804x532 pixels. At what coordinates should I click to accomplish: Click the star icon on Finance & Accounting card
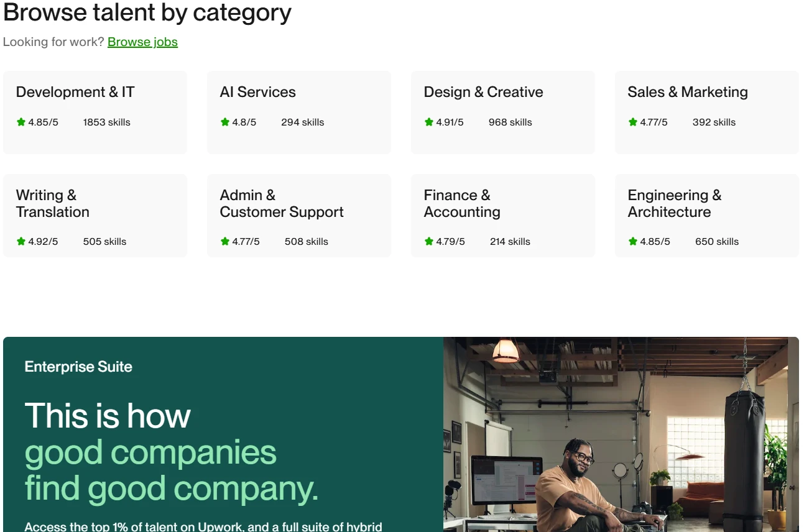click(428, 241)
